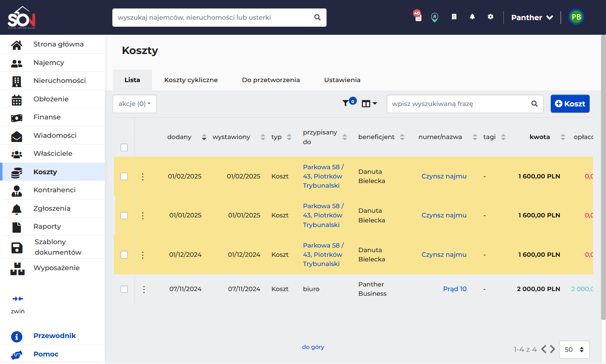
Task: Click the filter funnel icon
Action: [346, 103]
